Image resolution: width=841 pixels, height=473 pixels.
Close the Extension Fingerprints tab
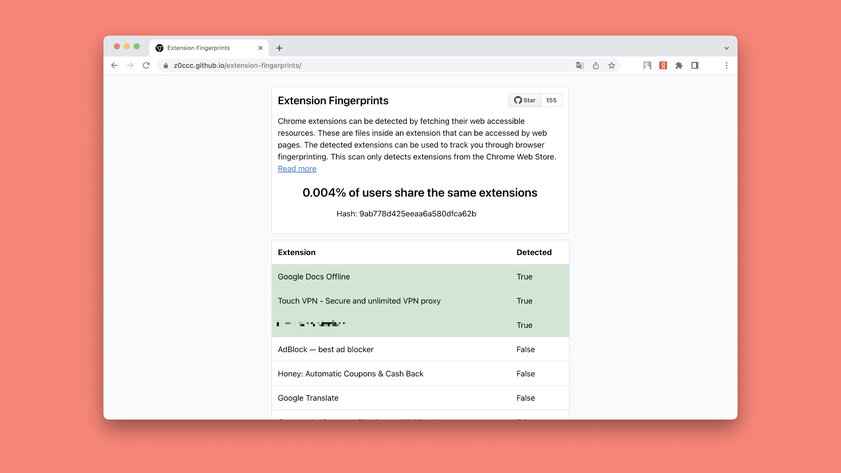coord(260,48)
